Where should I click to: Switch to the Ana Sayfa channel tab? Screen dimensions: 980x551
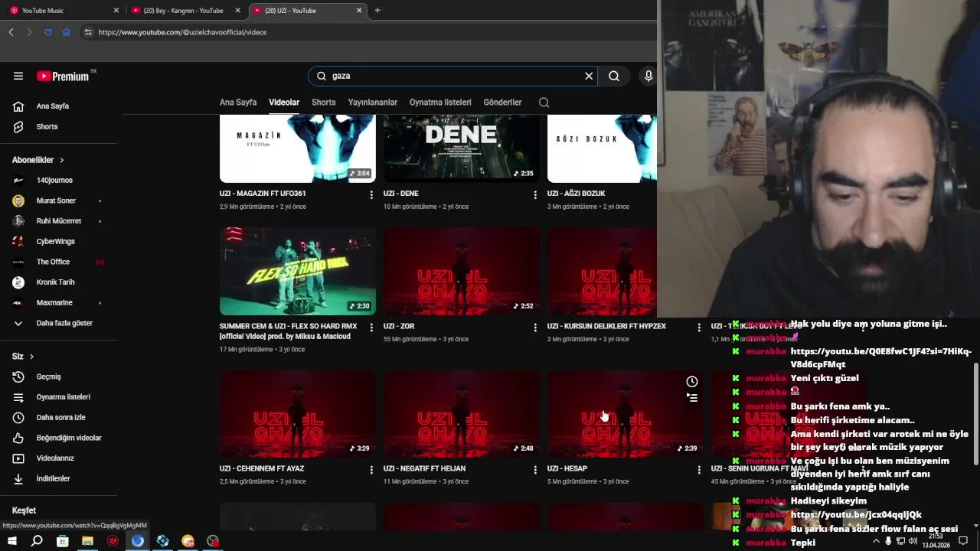(x=238, y=103)
